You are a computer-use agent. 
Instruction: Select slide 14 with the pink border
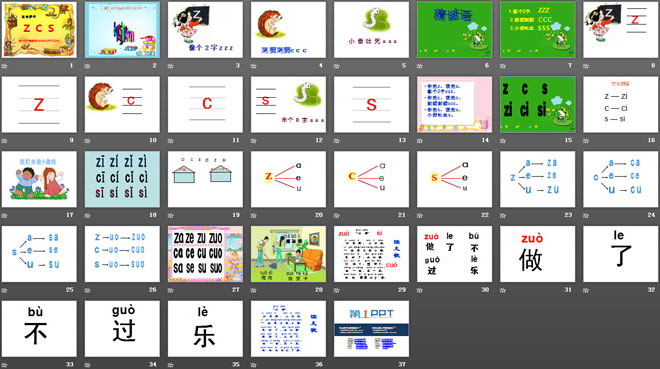tap(455, 104)
